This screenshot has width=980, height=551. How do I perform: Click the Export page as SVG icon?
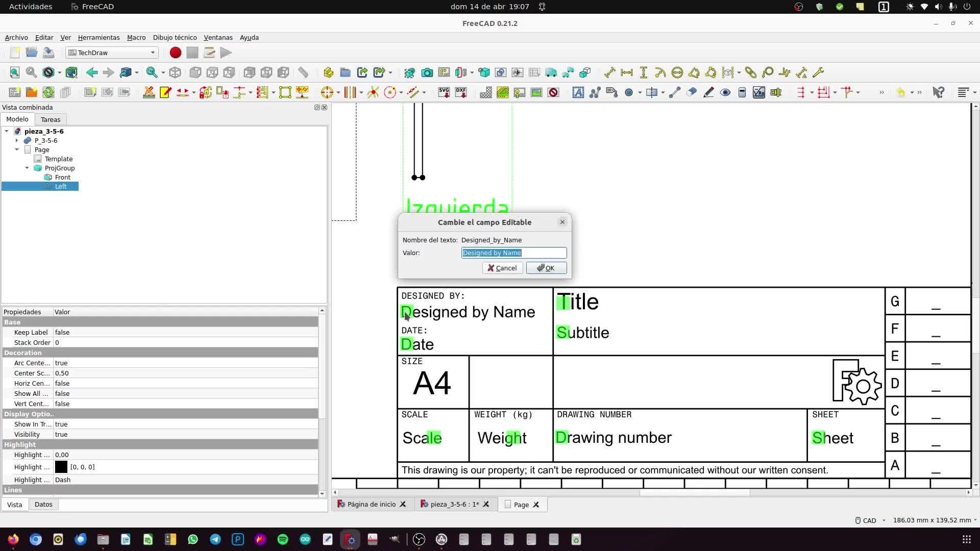(444, 92)
